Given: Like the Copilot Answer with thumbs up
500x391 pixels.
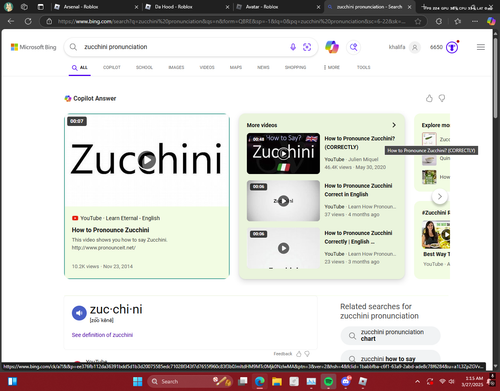Looking at the screenshot, I should (429, 98).
